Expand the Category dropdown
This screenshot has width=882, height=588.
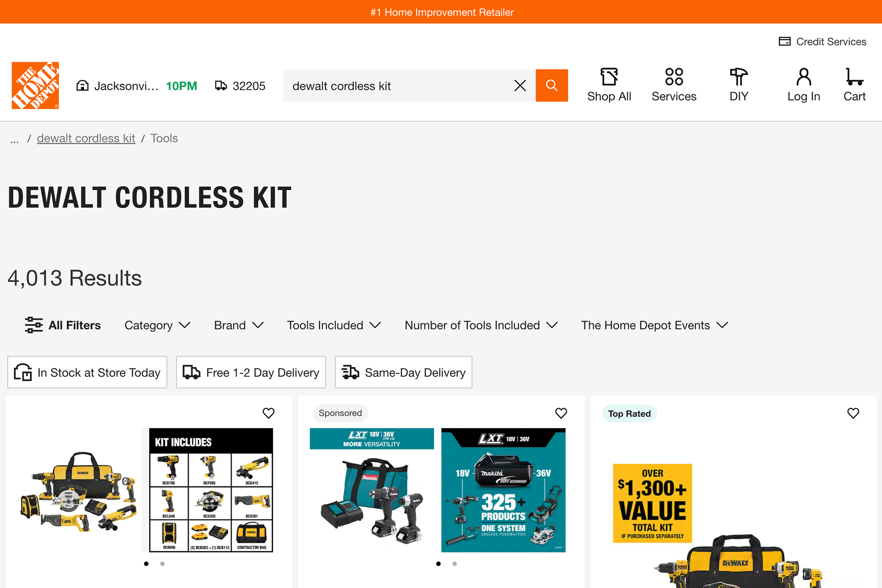(157, 325)
